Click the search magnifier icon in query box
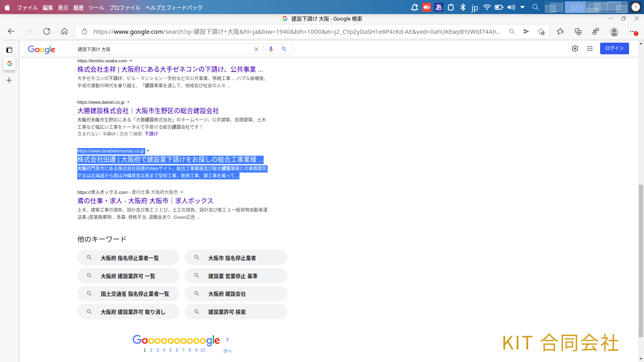 [x=284, y=49]
